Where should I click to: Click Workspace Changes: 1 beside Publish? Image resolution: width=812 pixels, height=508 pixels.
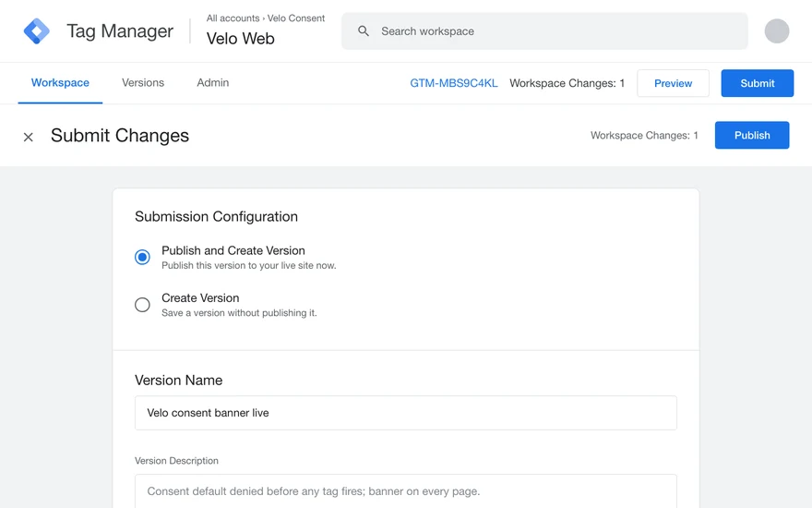click(x=644, y=135)
